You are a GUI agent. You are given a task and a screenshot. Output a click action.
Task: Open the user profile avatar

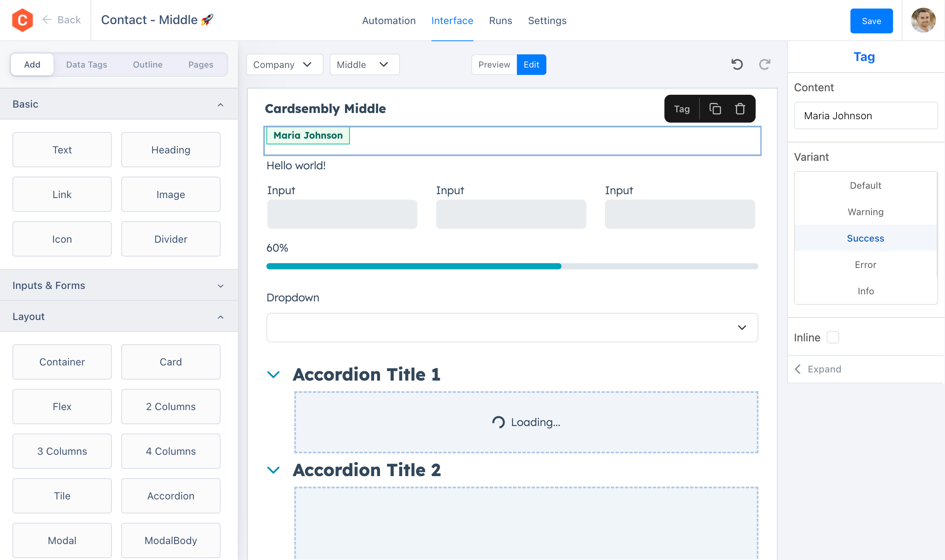pyautogui.click(x=923, y=20)
